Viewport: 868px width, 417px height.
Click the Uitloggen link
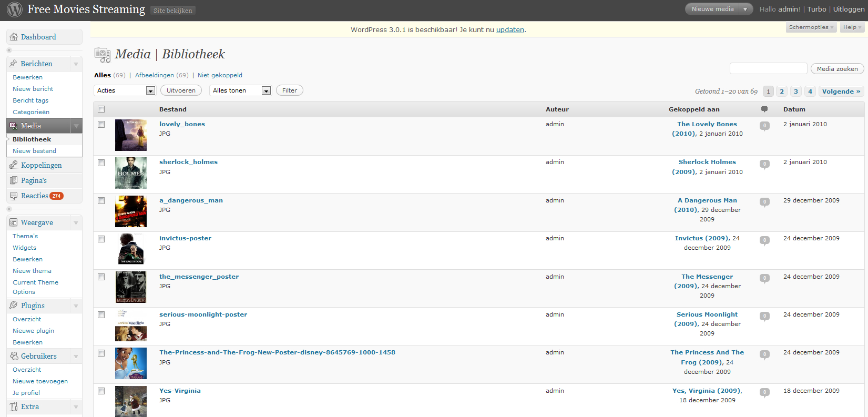coord(849,9)
